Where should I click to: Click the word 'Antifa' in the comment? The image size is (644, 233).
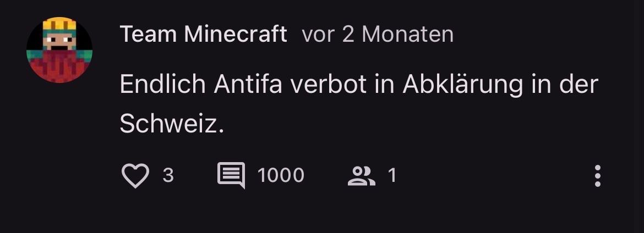coord(248,85)
